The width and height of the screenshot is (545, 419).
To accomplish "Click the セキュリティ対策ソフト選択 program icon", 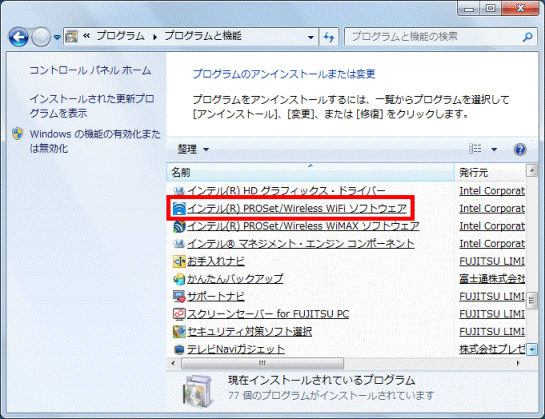I will [x=179, y=332].
